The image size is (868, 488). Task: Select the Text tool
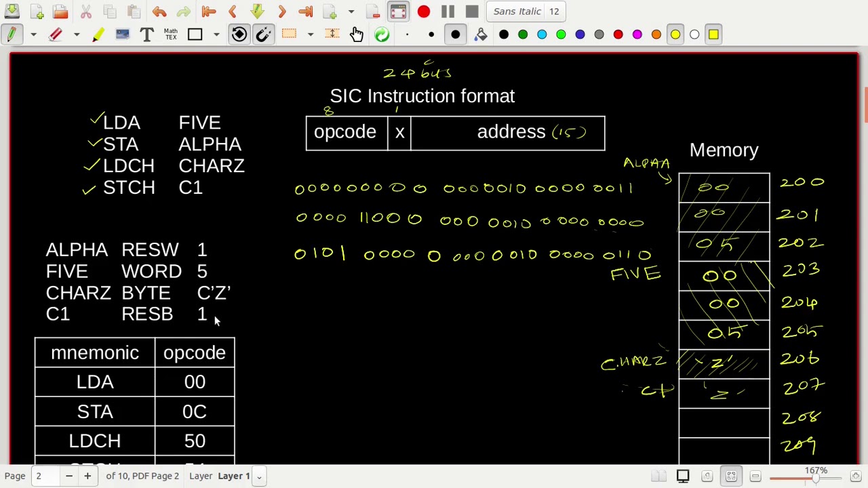[146, 35]
